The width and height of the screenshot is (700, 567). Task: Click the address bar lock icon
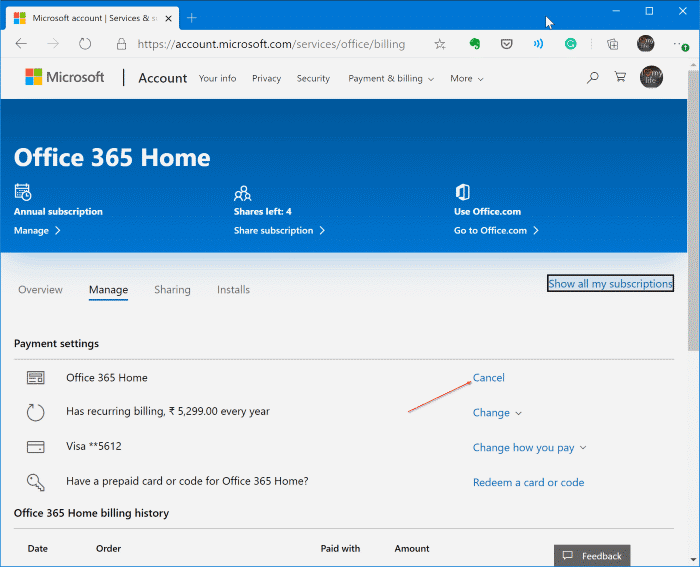(x=121, y=44)
